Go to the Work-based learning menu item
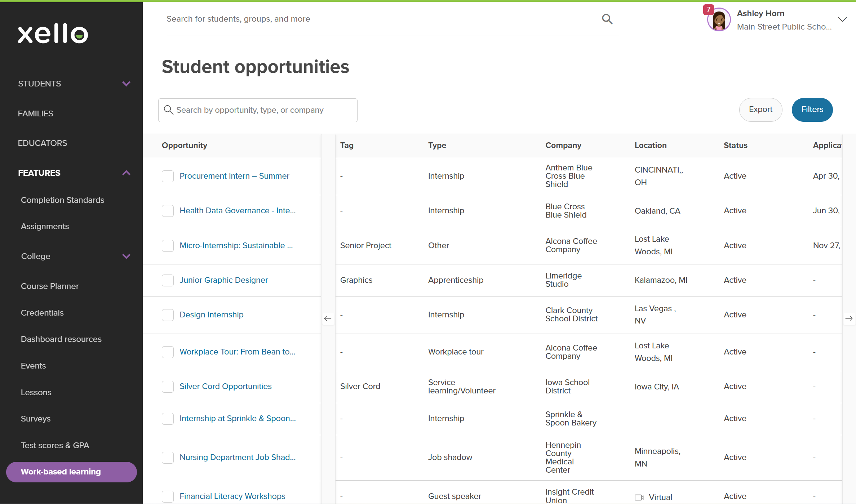The width and height of the screenshot is (856, 504). click(71, 472)
